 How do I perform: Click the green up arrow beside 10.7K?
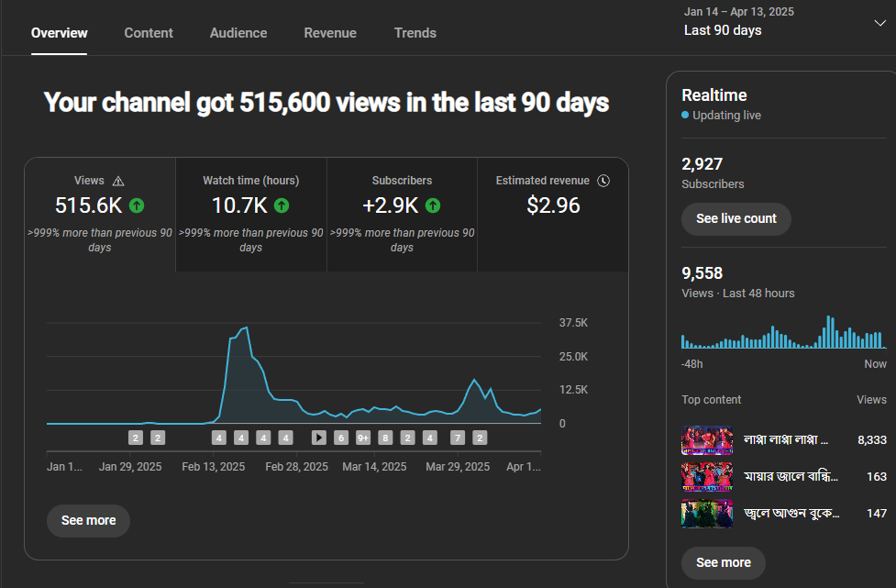282,205
